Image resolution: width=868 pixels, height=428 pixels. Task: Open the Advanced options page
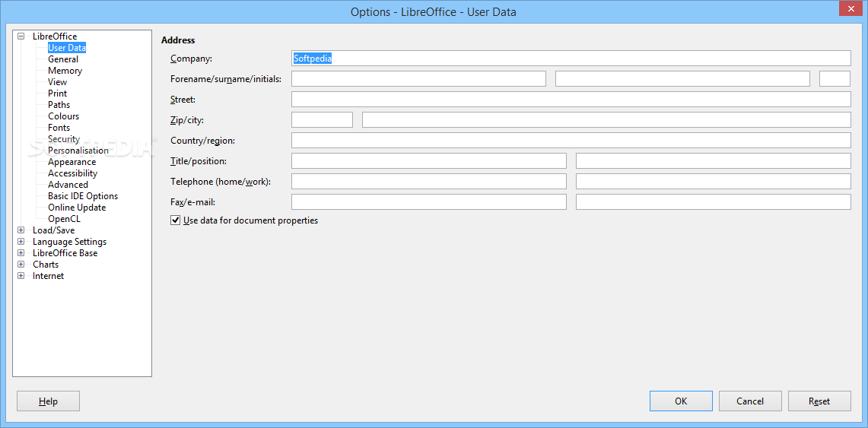tap(68, 185)
